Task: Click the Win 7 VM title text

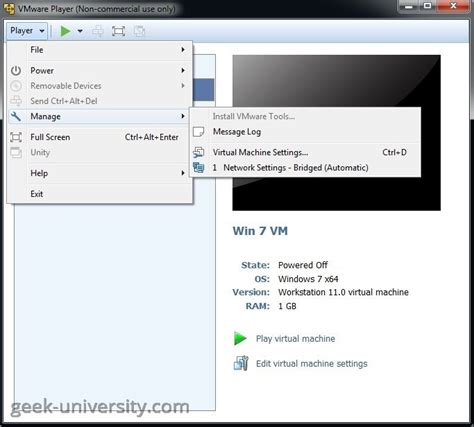Action: (260, 231)
